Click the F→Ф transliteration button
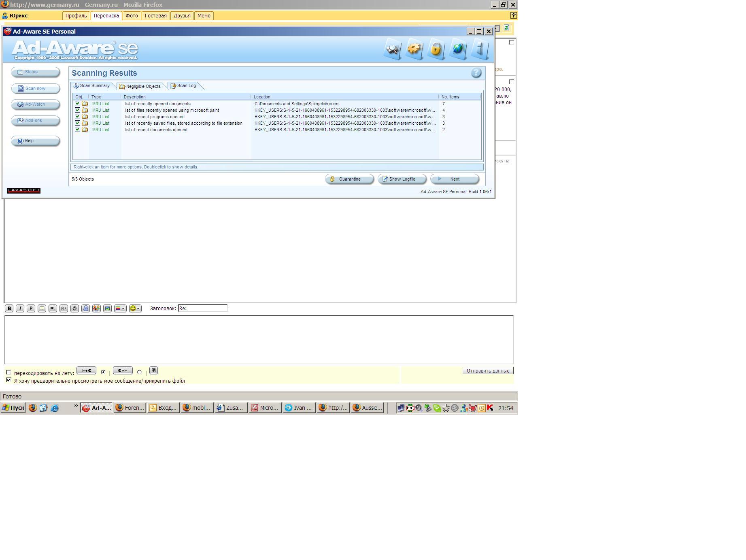 pos(87,370)
